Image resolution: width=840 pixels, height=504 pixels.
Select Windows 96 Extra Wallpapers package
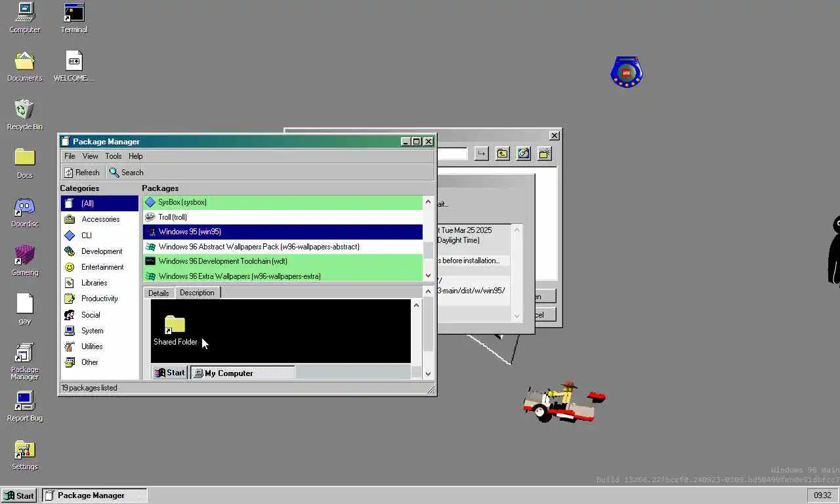(x=283, y=276)
